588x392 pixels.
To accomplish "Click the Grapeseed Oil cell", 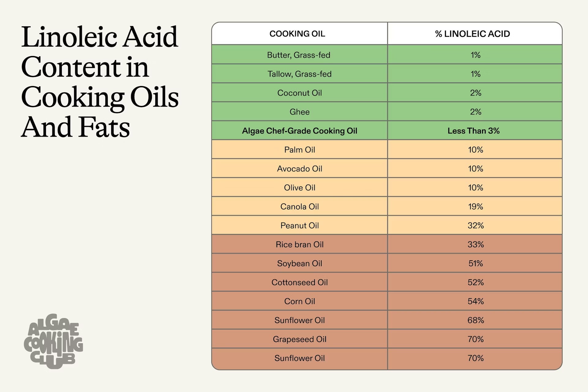I will 299,339.
